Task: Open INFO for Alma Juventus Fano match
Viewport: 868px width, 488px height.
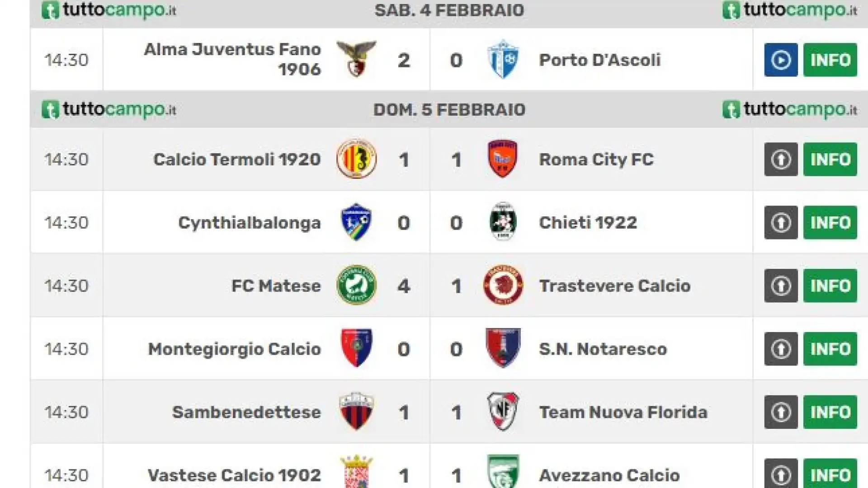Action: (830, 60)
